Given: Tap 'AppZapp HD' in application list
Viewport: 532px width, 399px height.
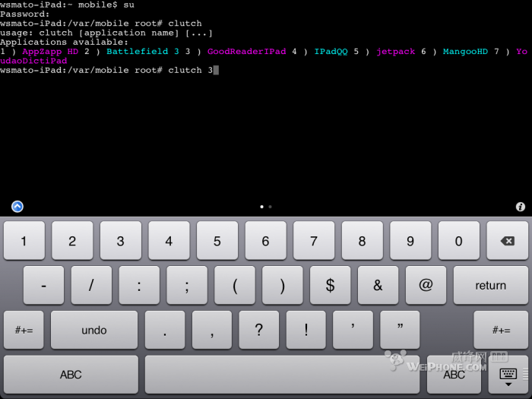Looking at the screenshot, I should [50, 52].
